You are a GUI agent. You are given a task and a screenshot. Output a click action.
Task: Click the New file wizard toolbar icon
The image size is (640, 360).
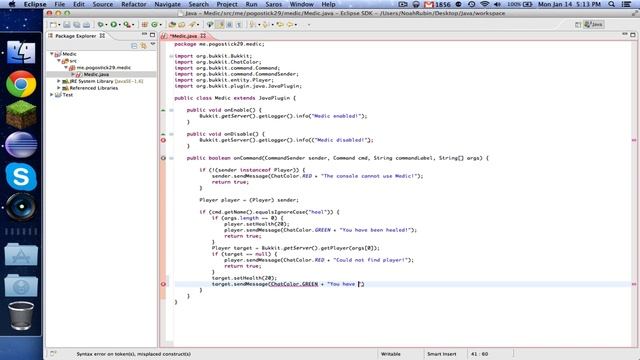(53, 25)
